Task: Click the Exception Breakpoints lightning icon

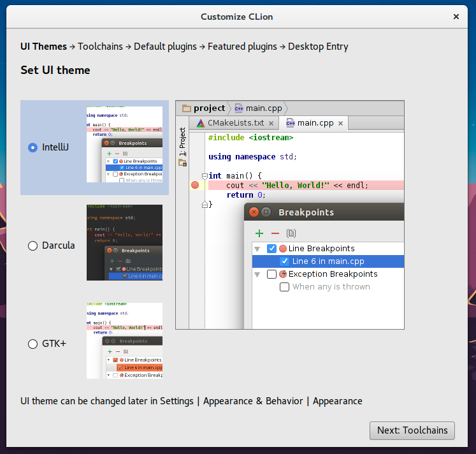Action: coord(283,274)
